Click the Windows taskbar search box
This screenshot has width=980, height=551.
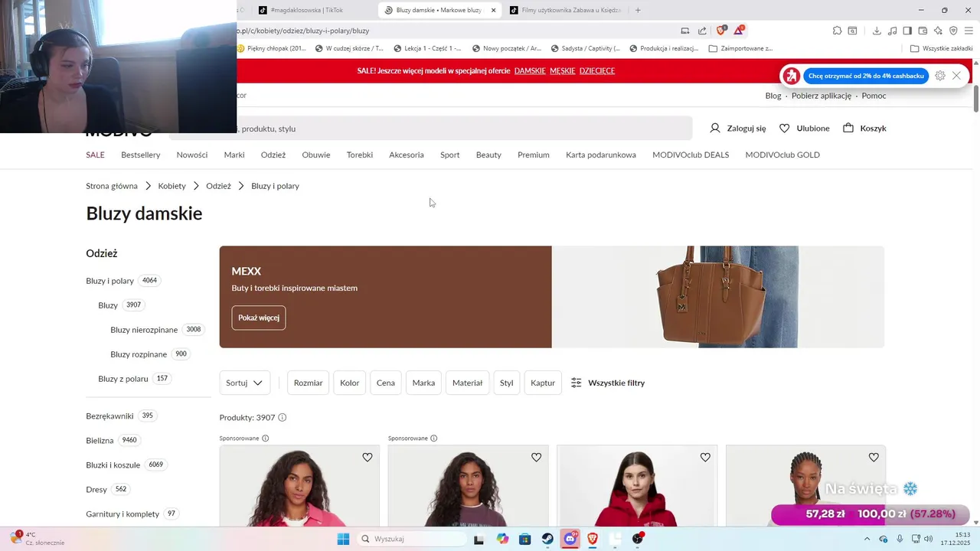coord(412,539)
